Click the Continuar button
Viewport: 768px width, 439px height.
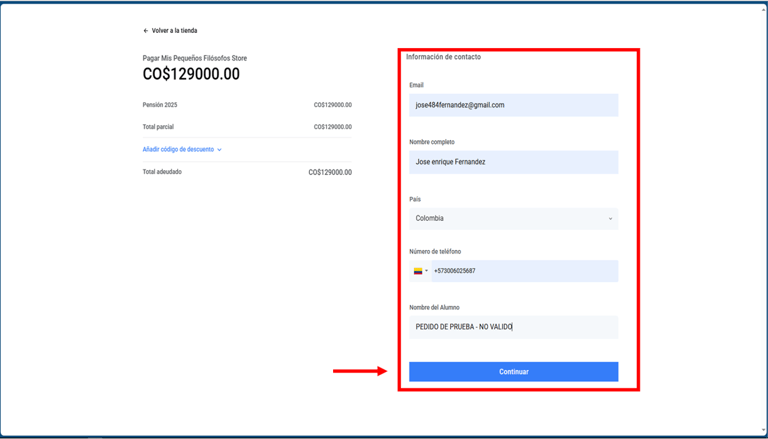[513, 371]
